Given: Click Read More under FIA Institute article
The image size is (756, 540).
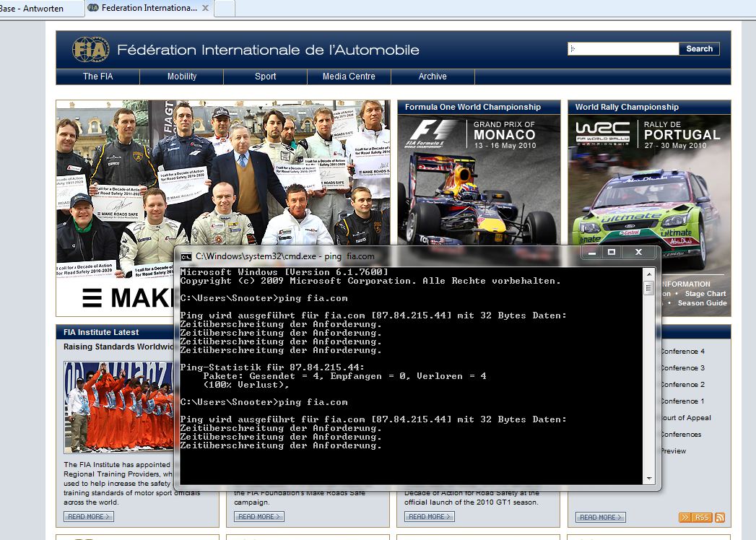Looking at the screenshot, I should pos(89,516).
